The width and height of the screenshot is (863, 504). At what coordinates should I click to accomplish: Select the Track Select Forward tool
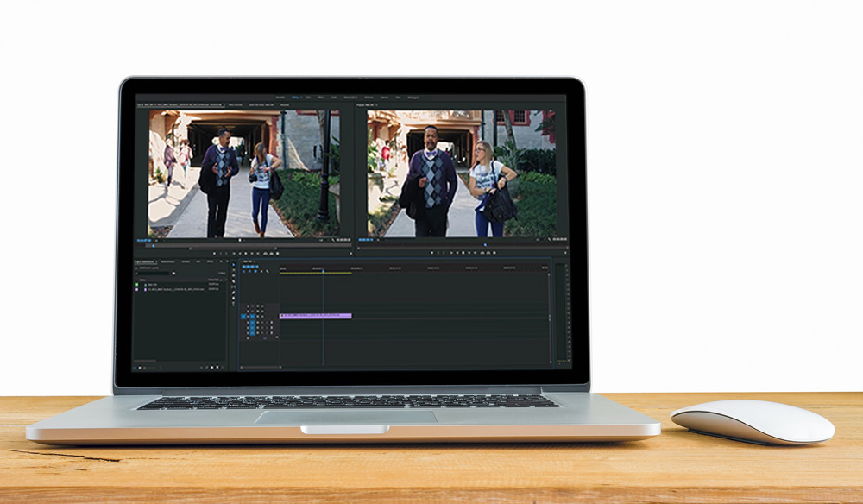(233, 270)
